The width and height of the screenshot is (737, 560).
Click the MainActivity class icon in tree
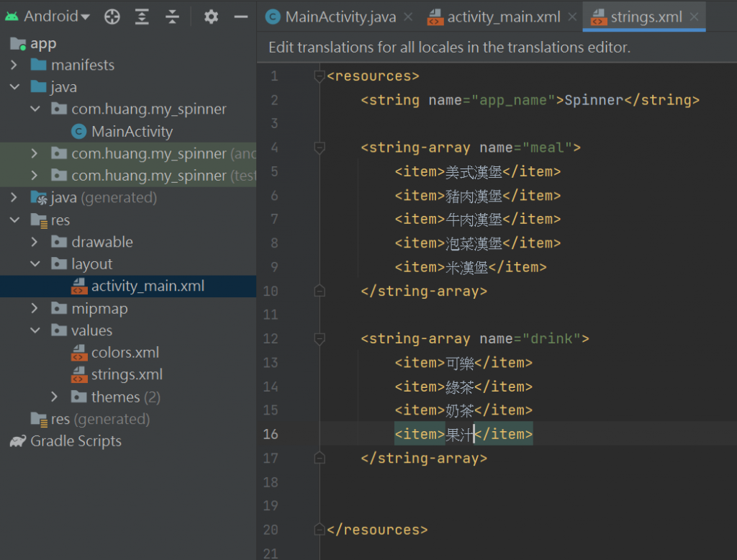click(x=78, y=132)
